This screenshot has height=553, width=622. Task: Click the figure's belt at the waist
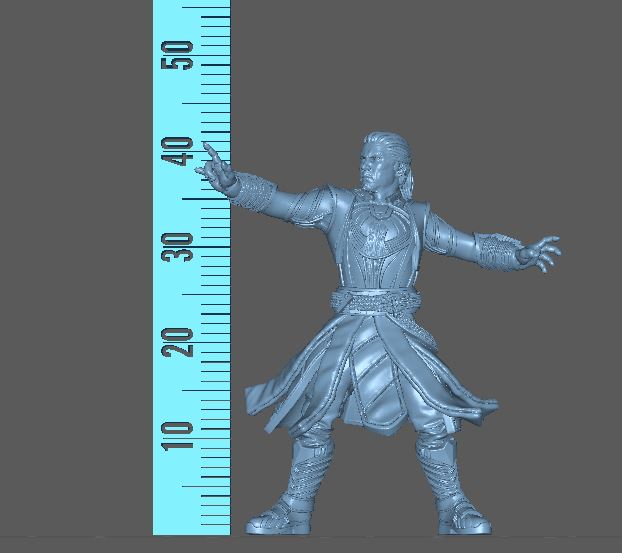coord(380,299)
